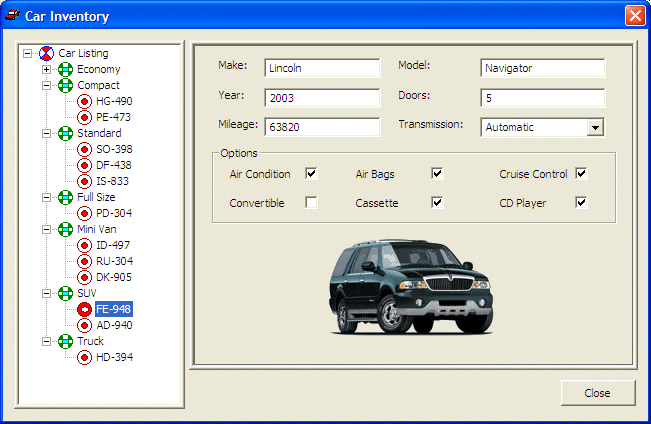Click the red icon beside AD-940
This screenshot has height=424, width=651.
pos(84,325)
